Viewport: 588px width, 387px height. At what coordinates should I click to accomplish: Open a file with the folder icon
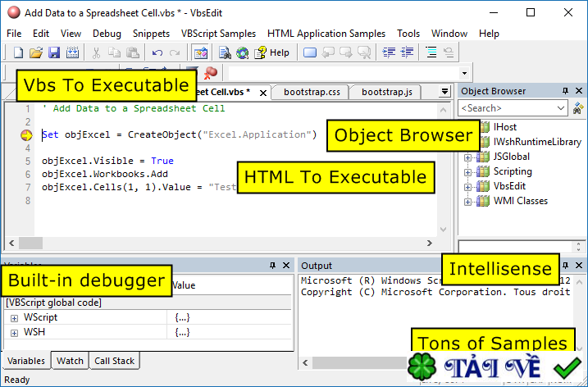(x=36, y=52)
